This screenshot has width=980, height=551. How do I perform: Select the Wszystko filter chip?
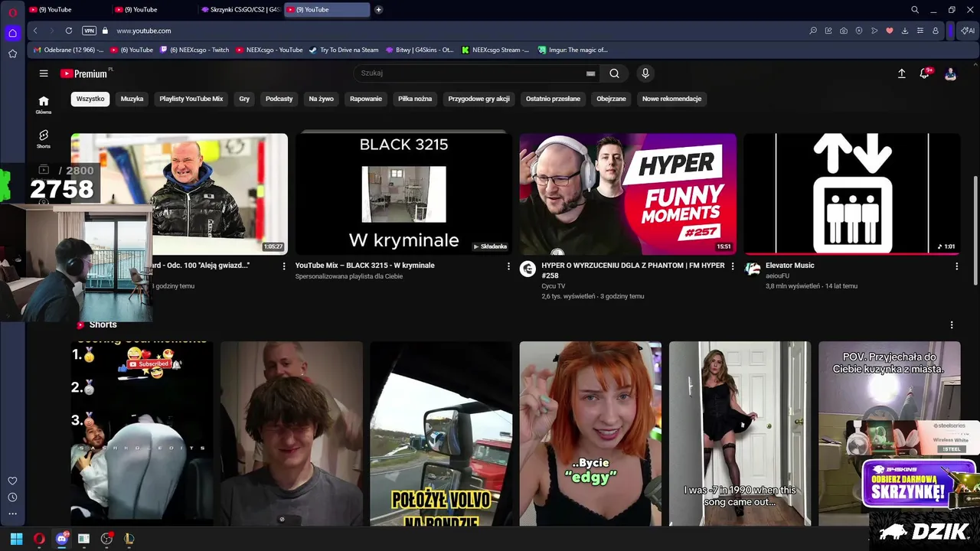[x=90, y=99]
